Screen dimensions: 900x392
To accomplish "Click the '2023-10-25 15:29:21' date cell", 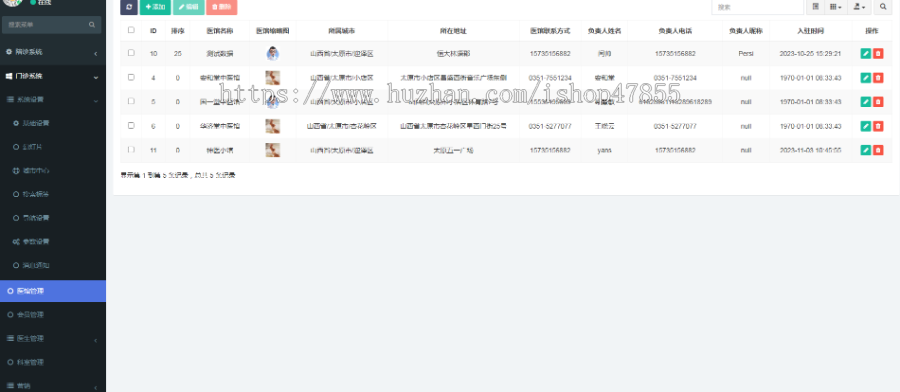I will click(x=810, y=53).
